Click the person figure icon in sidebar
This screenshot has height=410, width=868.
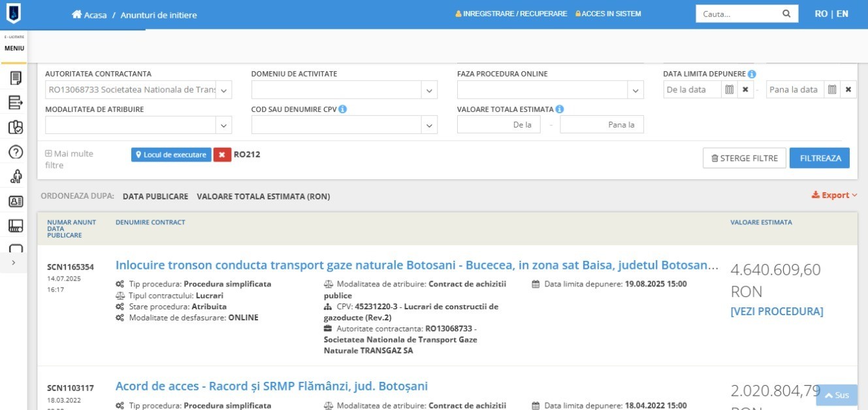point(16,177)
